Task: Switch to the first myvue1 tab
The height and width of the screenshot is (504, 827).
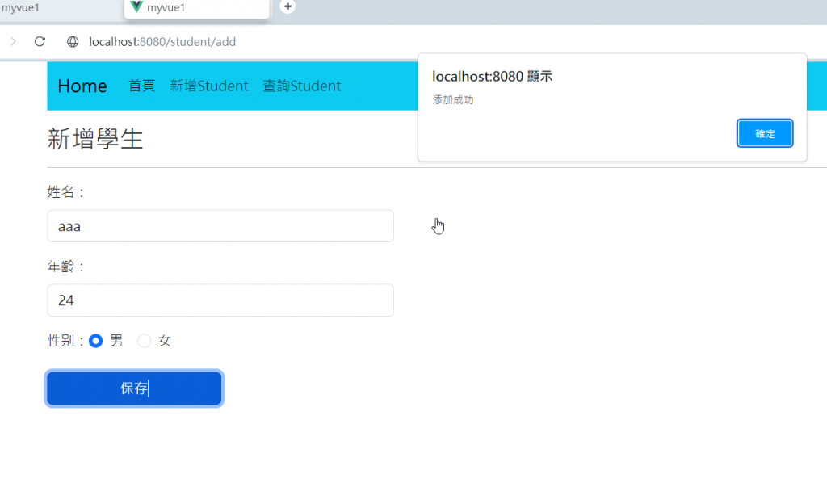Action: (x=20, y=8)
